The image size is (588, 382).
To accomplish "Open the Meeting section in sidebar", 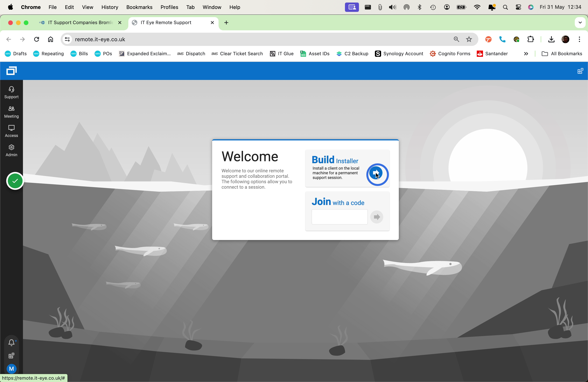I will pyautogui.click(x=11, y=112).
